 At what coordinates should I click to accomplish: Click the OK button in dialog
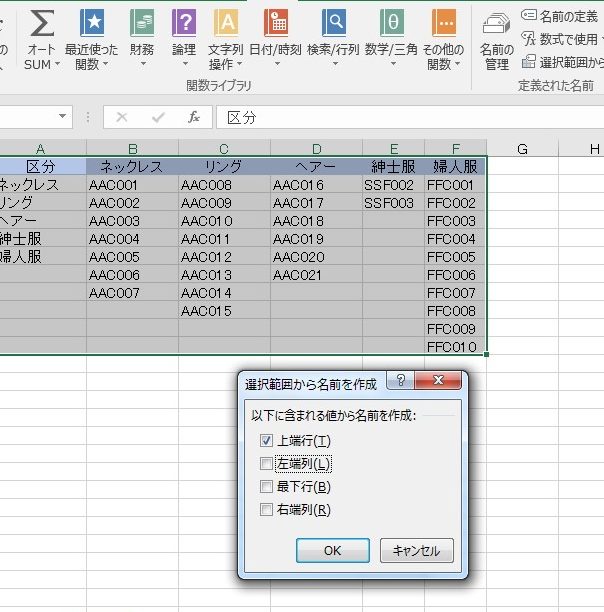332,550
